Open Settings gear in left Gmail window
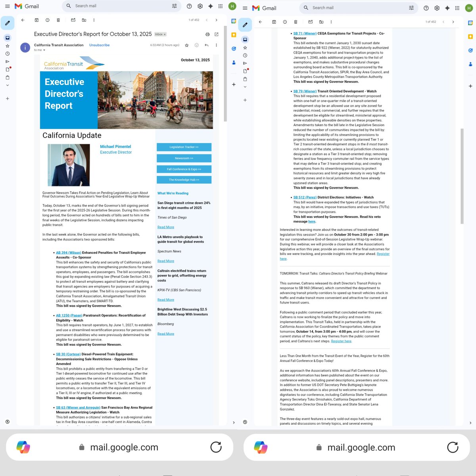Viewport: 476px width, 476px height. tap(200, 6)
